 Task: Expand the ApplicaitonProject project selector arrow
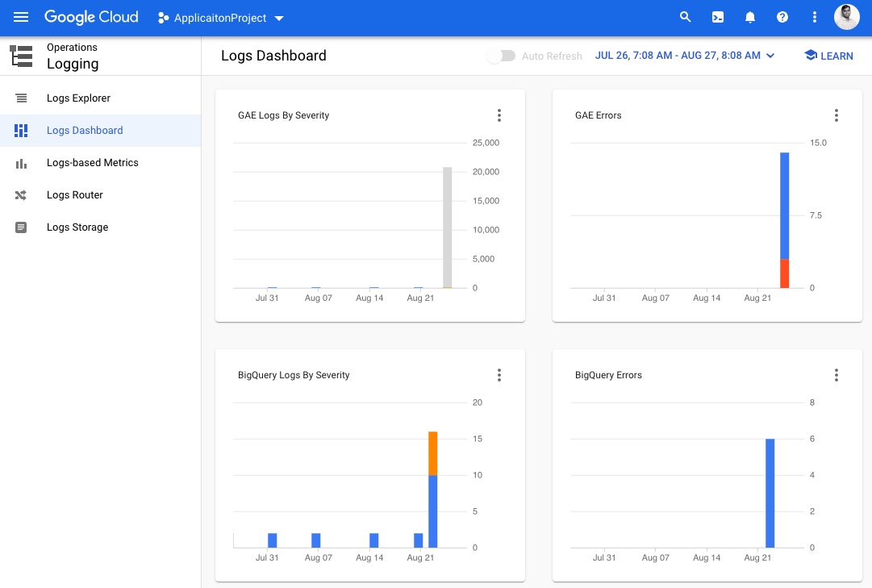279,19
